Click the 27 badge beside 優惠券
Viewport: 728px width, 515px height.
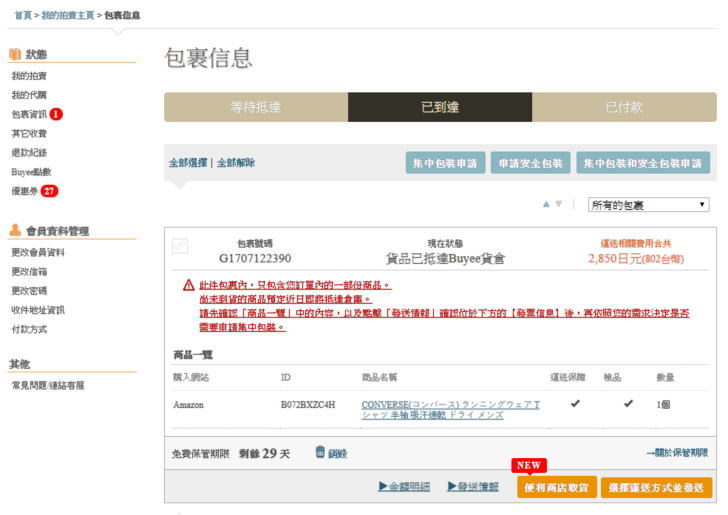click(49, 191)
